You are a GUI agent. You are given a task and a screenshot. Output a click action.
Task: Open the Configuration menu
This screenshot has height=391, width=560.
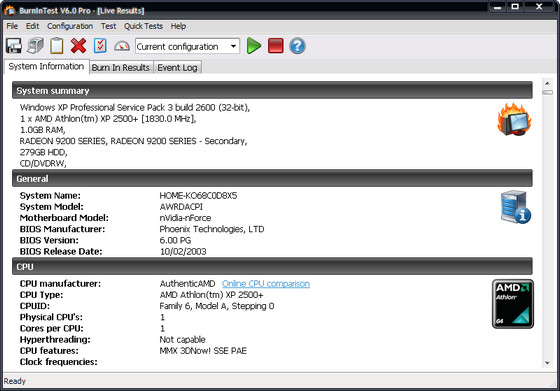70,26
